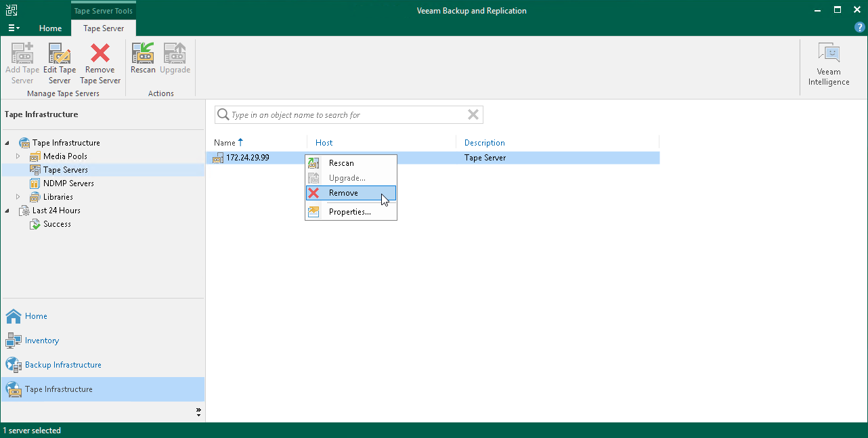The width and height of the screenshot is (868, 438).
Task: Collapse the Last 24 Hours node
Action: click(x=7, y=211)
